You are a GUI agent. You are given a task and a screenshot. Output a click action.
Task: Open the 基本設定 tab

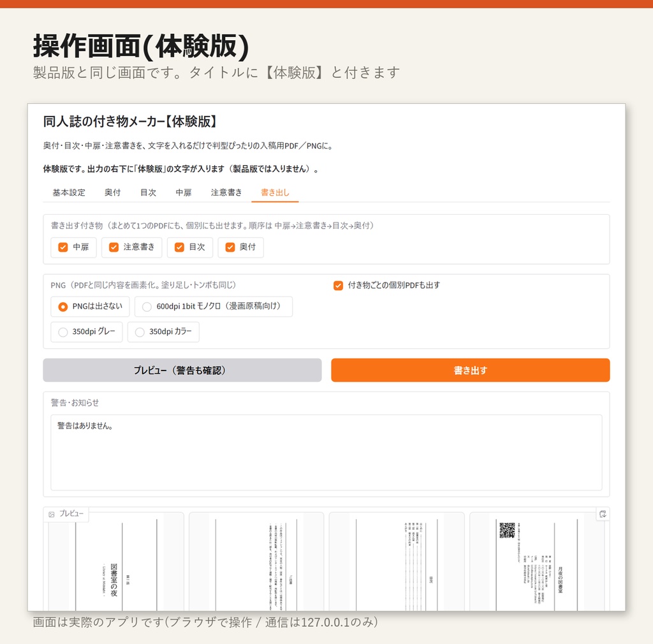click(69, 193)
